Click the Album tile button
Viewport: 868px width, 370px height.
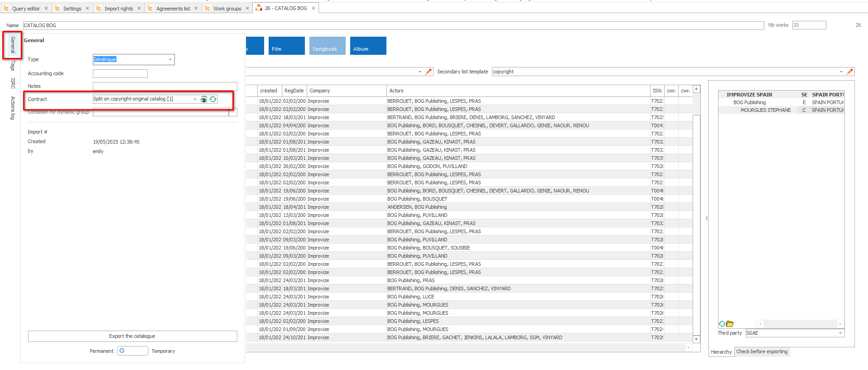pos(368,46)
